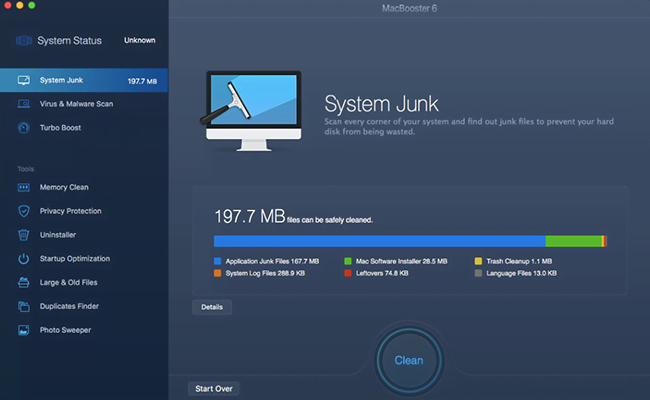Viewport: 650px width, 400px height.
Task: Click the Memory Clean chip icon
Action: pyautogui.click(x=24, y=187)
